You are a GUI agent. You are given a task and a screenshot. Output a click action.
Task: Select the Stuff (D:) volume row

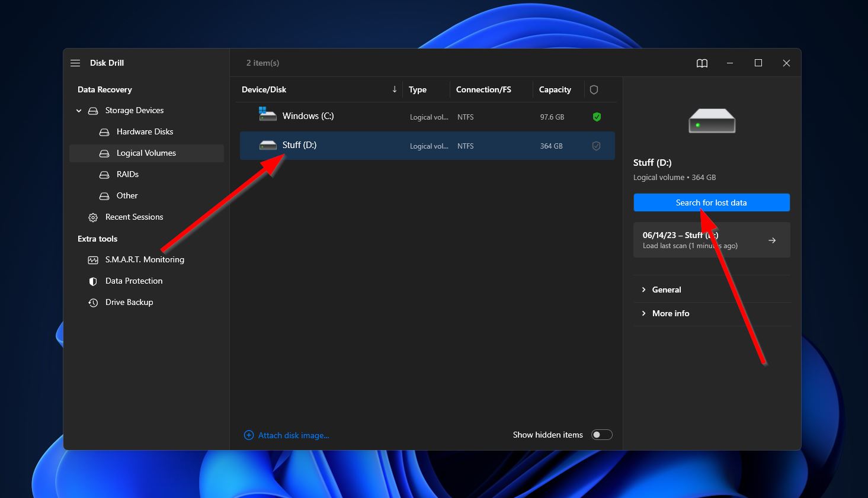(x=427, y=146)
